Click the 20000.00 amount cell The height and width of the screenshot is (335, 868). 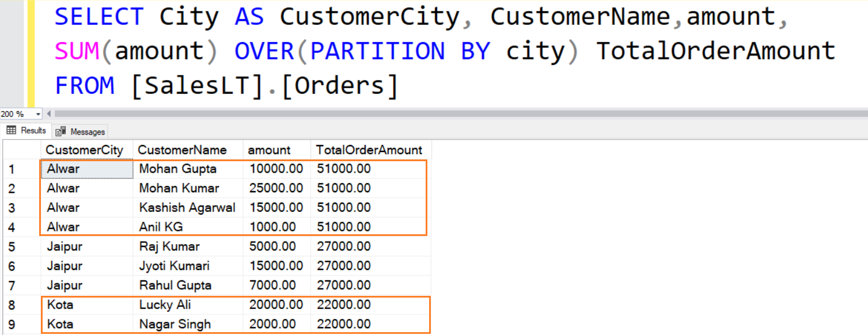(x=276, y=304)
